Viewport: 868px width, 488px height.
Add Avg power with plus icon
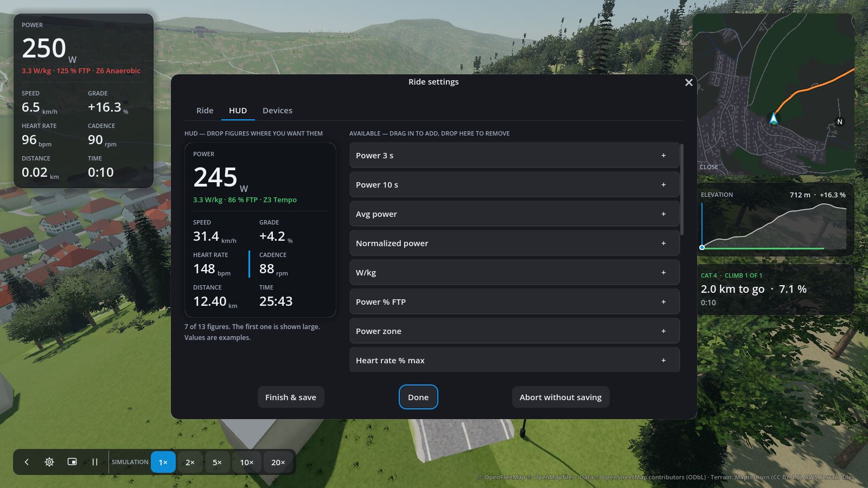(x=663, y=214)
